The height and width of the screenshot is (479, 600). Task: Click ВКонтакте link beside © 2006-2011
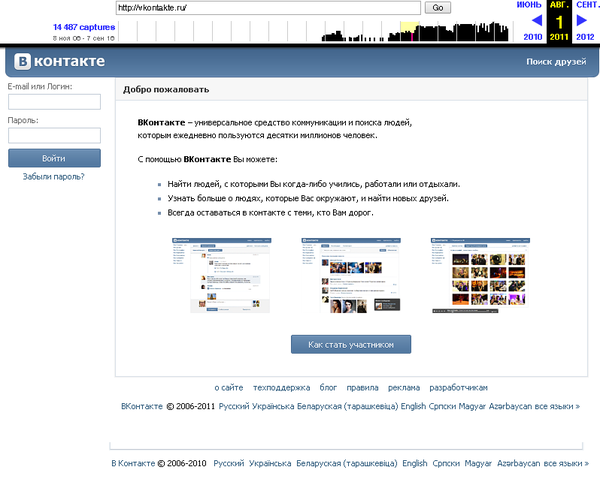pos(142,406)
